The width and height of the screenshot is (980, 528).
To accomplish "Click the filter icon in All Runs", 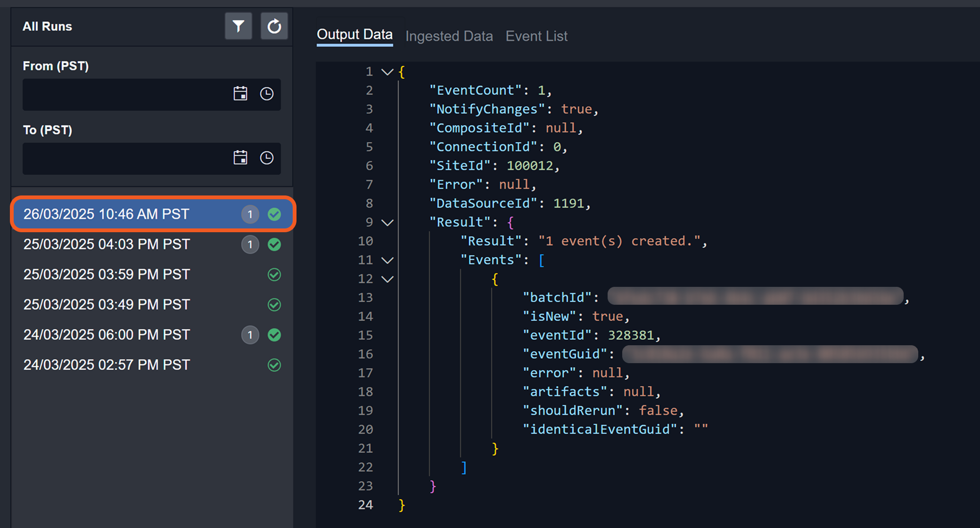I will click(x=238, y=26).
